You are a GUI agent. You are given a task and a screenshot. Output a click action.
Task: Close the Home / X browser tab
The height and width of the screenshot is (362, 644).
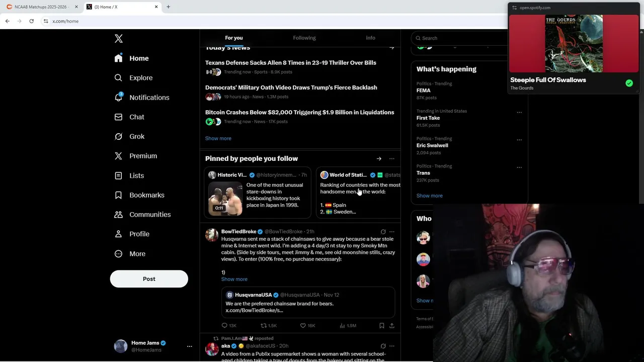(156, 7)
